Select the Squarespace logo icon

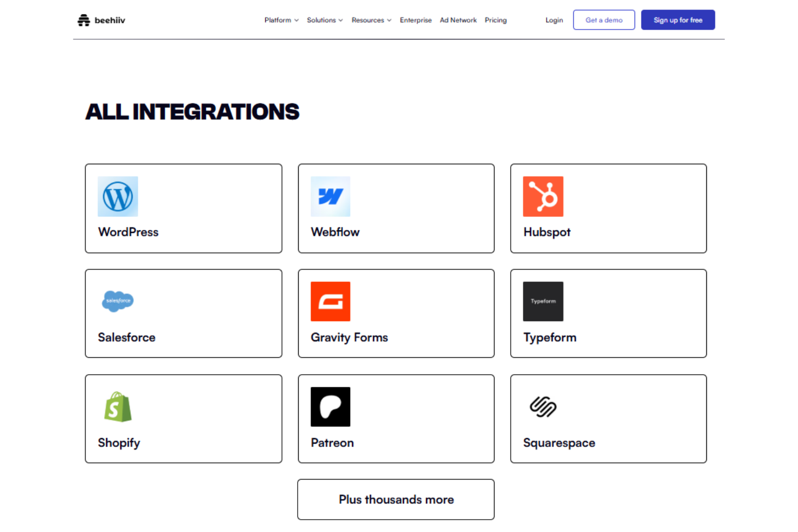point(543,406)
